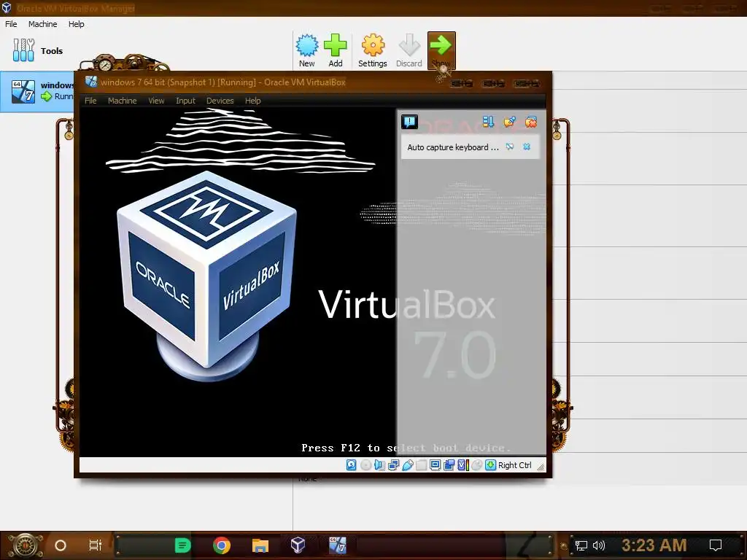The height and width of the screenshot is (560, 747).
Task: Open the green chat app on taskbar
Action: point(182,545)
